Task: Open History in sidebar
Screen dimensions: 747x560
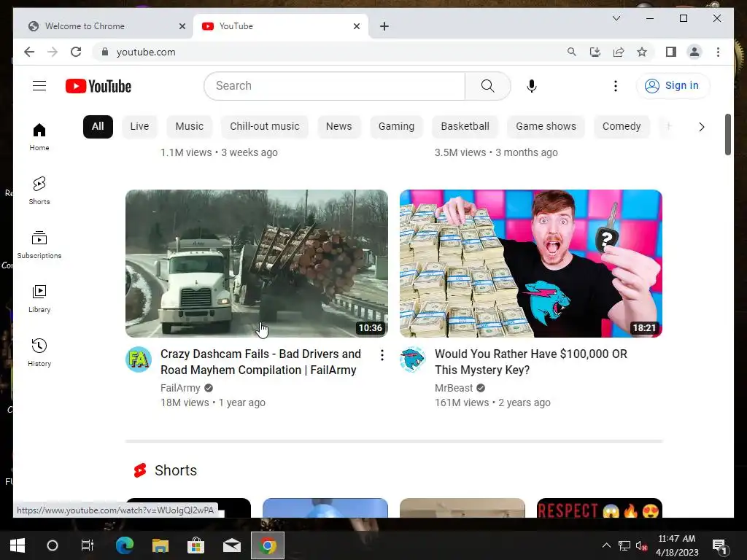Action: point(39,352)
